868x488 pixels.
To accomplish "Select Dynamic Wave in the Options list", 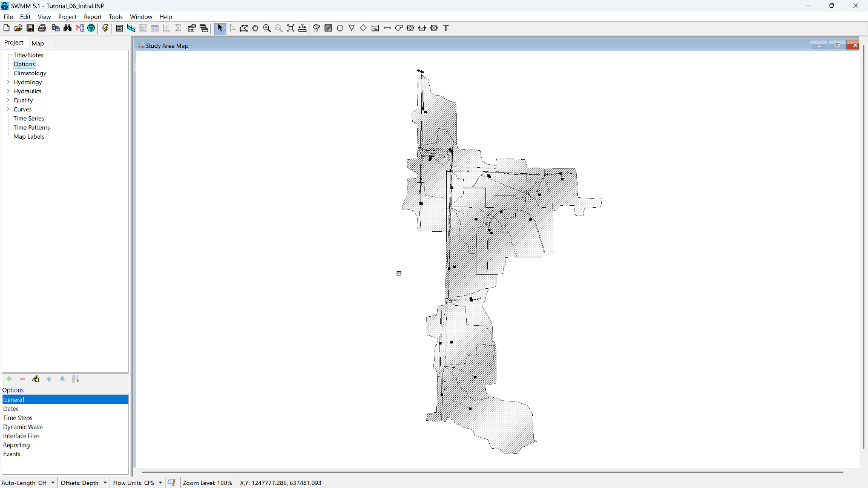I will pos(22,427).
